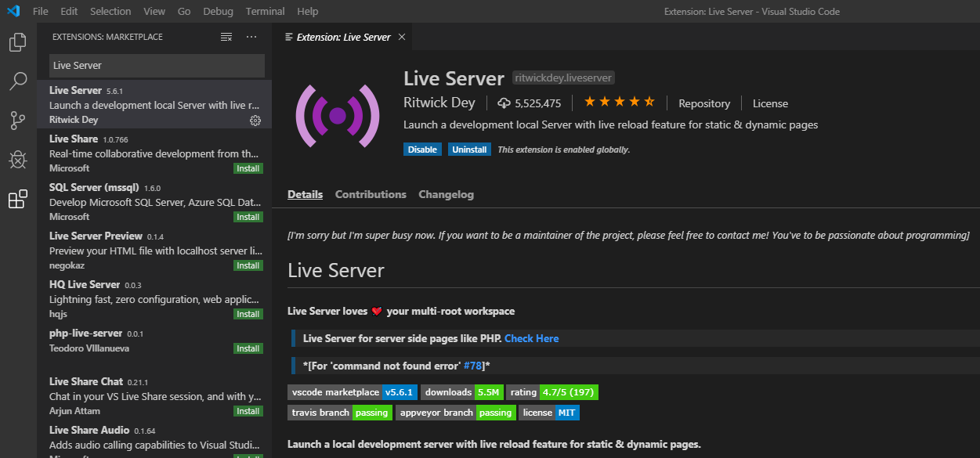
Task: Switch to the Changelog tab
Action: (x=446, y=194)
